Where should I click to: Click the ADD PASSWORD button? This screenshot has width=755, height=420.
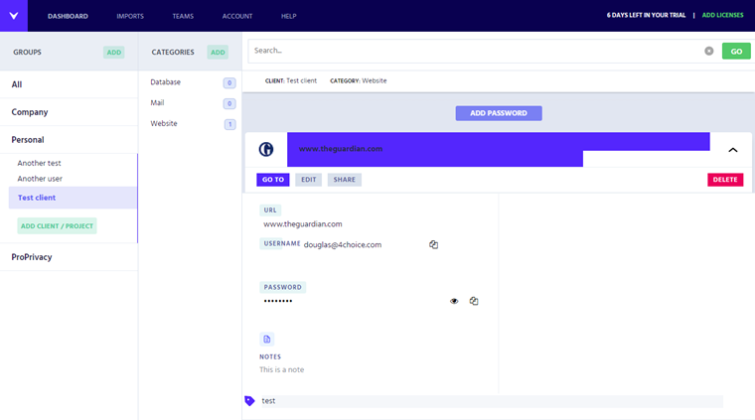tap(498, 113)
